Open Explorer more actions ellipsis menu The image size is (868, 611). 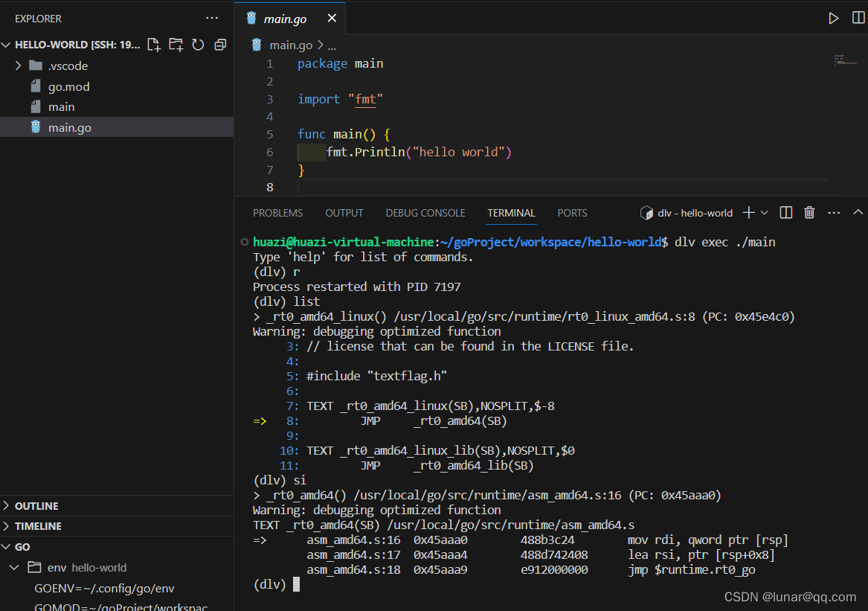212,19
